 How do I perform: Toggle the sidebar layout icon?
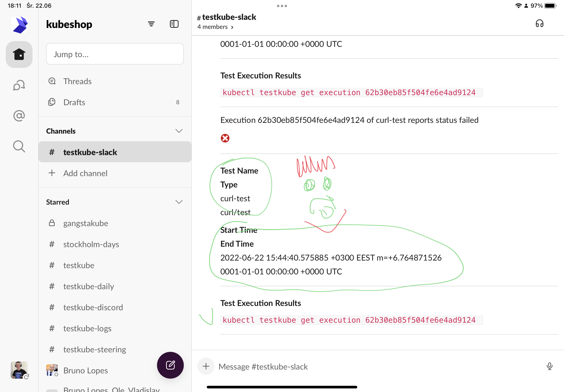click(174, 24)
